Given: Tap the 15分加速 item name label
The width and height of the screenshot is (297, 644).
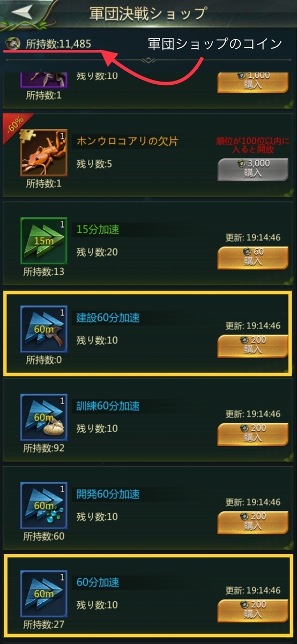Looking at the screenshot, I should pyautogui.click(x=97, y=230).
